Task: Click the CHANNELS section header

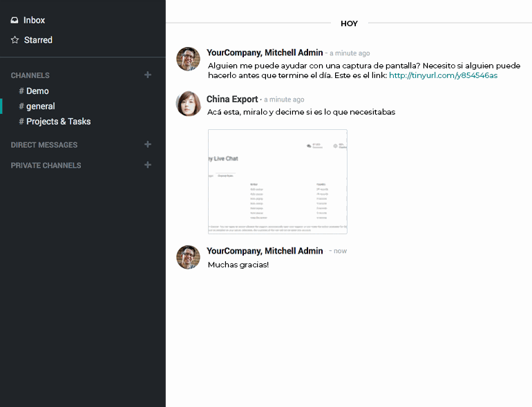Action: coord(30,75)
